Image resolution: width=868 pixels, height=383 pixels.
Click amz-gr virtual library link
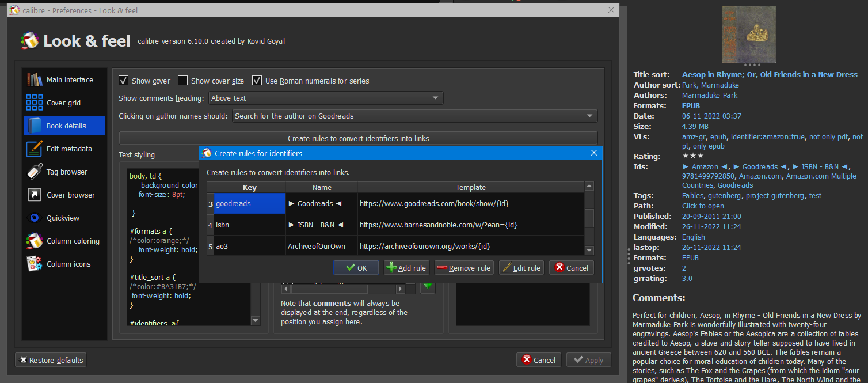click(x=694, y=136)
